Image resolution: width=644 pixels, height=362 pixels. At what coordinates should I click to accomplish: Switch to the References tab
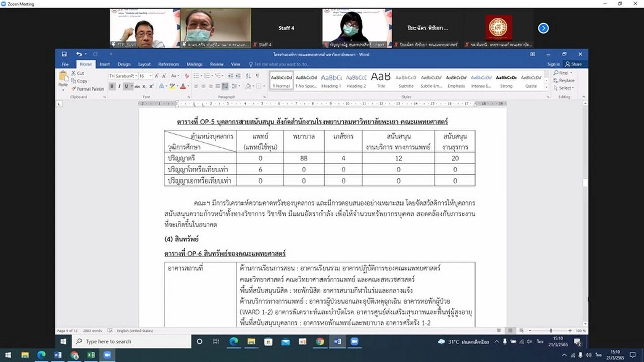pos(169,64)
